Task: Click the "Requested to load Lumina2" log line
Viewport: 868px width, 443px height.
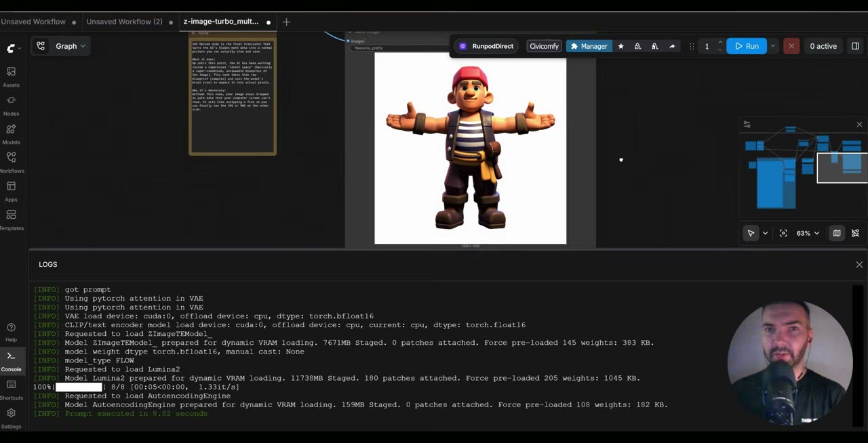Action: click(x=122, y=369)
